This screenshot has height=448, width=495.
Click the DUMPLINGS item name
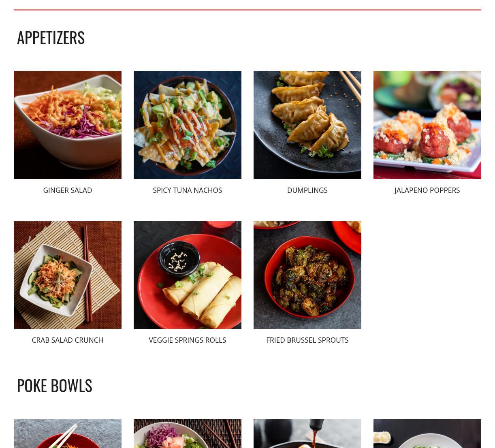(x=307, y=190)
